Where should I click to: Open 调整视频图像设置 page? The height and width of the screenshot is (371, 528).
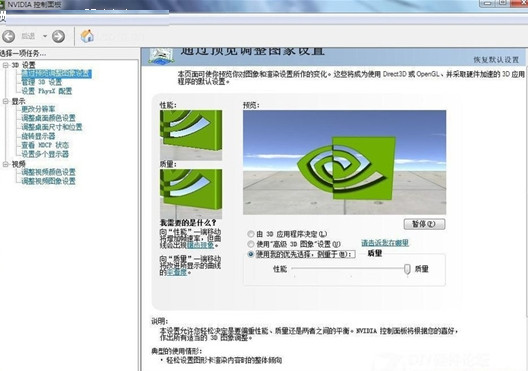pyautogui.click(x=48, y=181)
